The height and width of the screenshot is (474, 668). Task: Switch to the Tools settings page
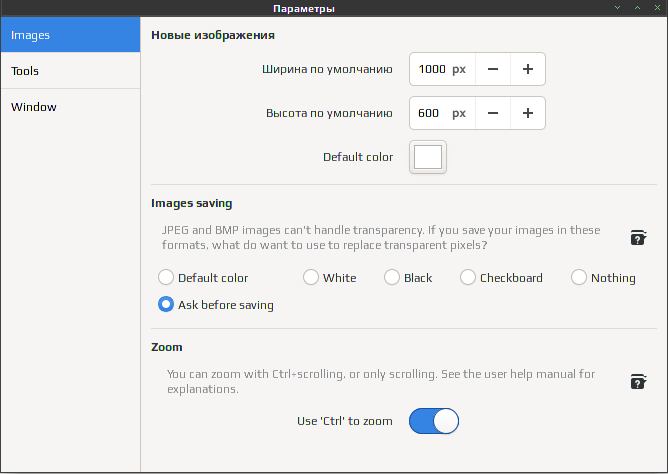(70, 71)
